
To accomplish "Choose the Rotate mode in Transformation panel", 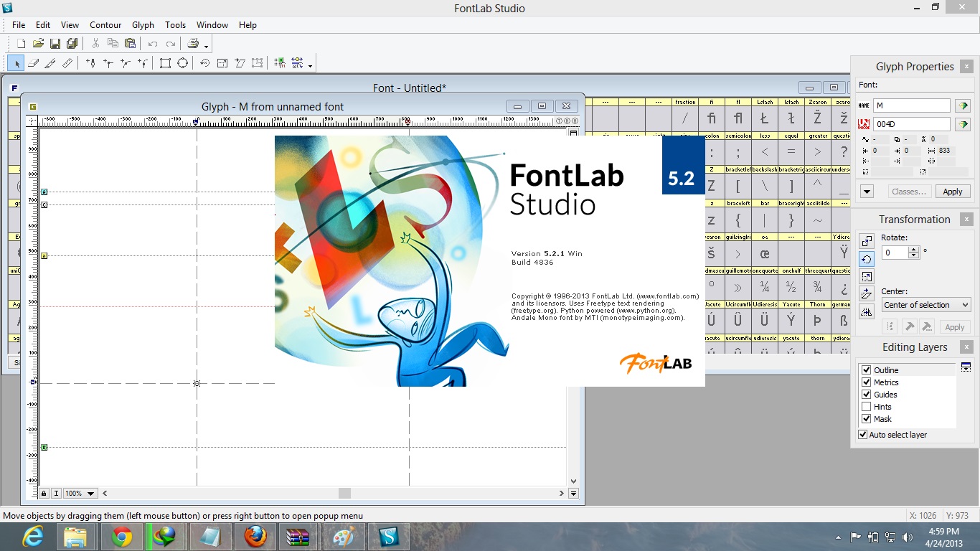I will click(x=867, y=259).
